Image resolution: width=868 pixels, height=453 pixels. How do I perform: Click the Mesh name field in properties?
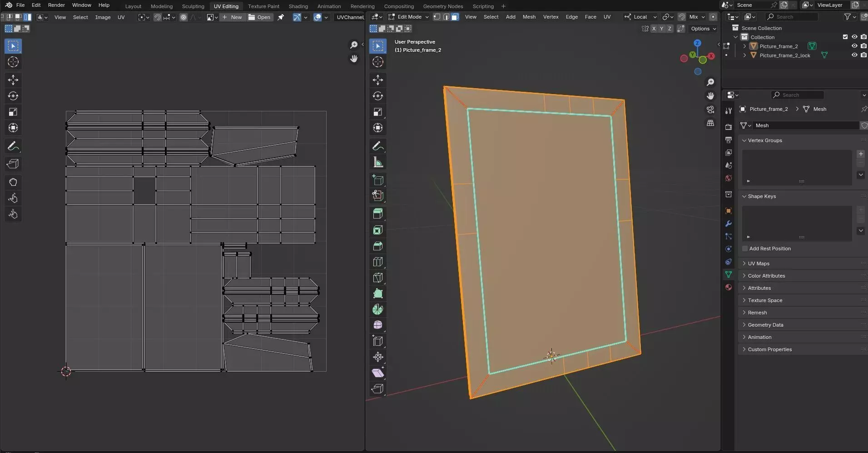(x=806, y=125)
